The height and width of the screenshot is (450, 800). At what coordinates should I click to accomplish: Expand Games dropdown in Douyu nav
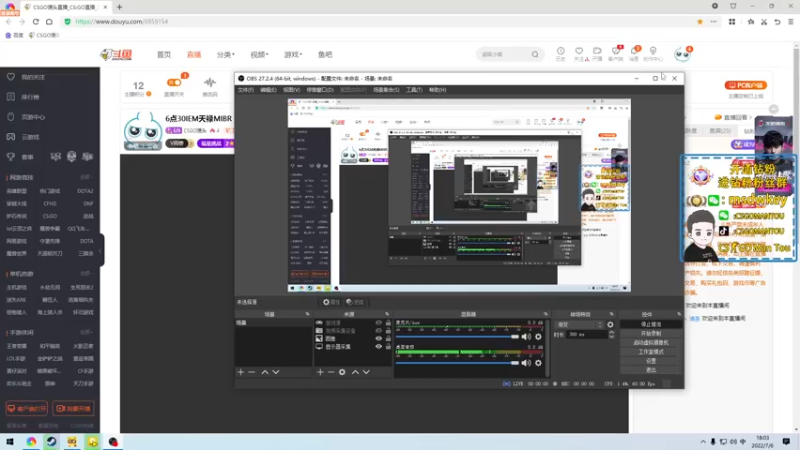tap(293, 55)
